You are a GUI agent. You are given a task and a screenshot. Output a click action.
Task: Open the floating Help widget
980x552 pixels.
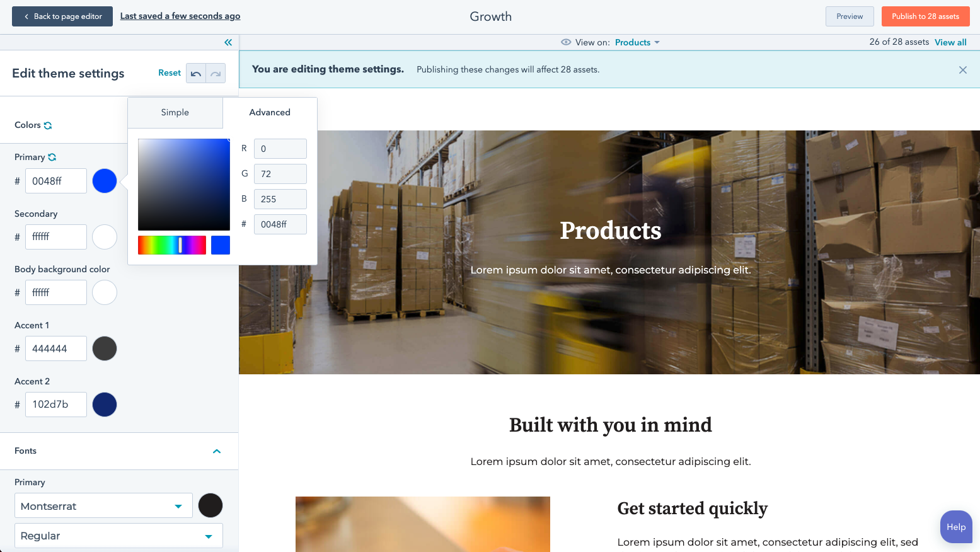point(955,527)
